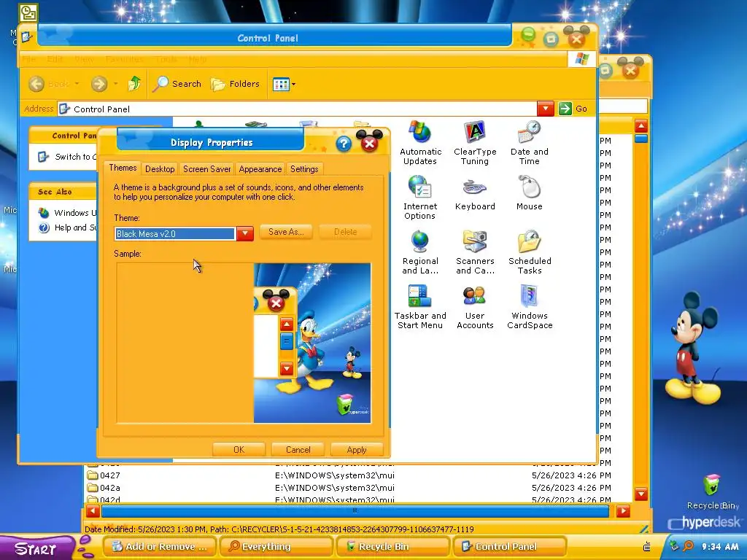Open Scheduled Tasks icon
The height and width of the screenshot is (560, 747).
coord(530,252)
